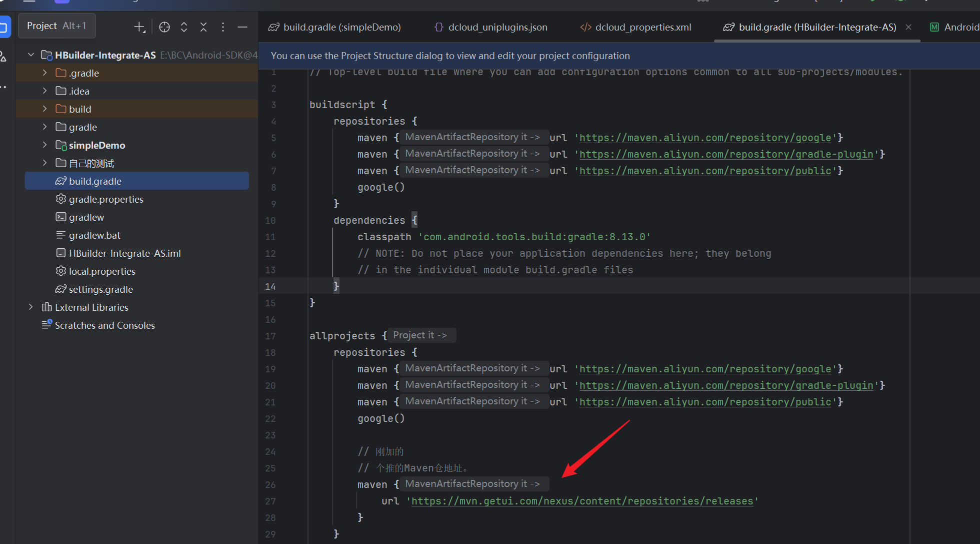Expand the .gradle folder

[x=45, y=73]
